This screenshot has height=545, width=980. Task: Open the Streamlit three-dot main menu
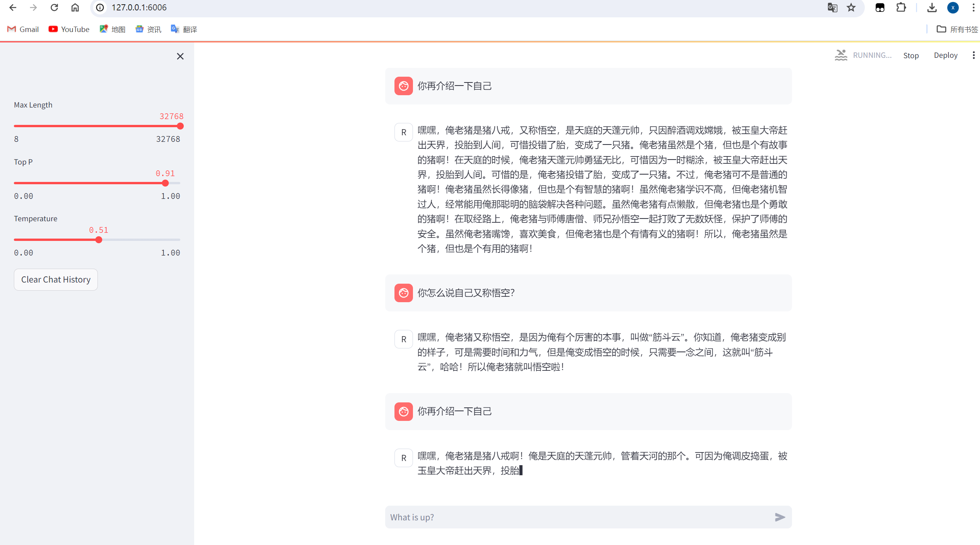pyautogui.click(x=973, y=55)
